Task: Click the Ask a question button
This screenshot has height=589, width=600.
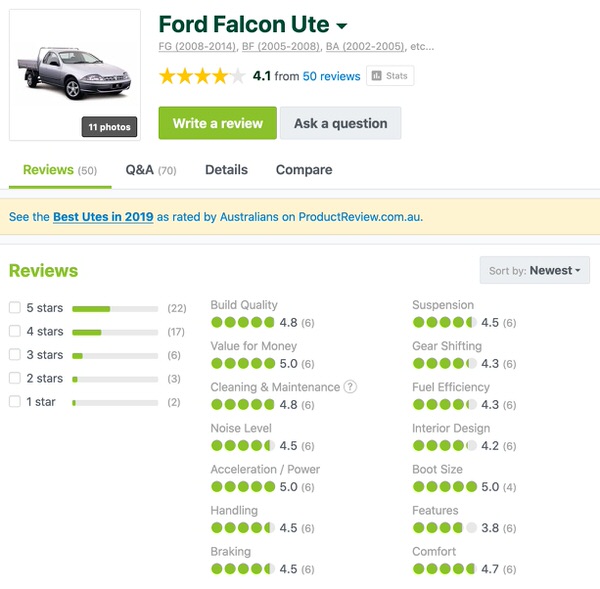Action: 341,123
